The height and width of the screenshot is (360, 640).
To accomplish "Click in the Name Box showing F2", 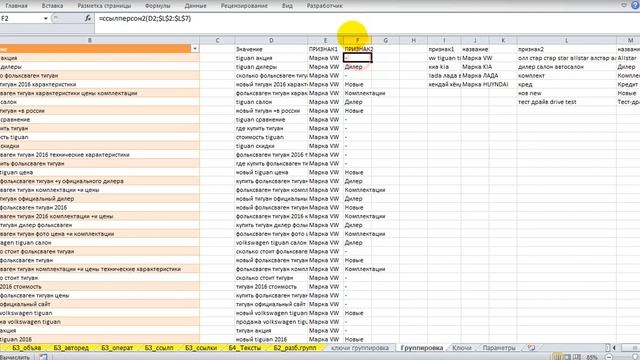I will 20,18.
